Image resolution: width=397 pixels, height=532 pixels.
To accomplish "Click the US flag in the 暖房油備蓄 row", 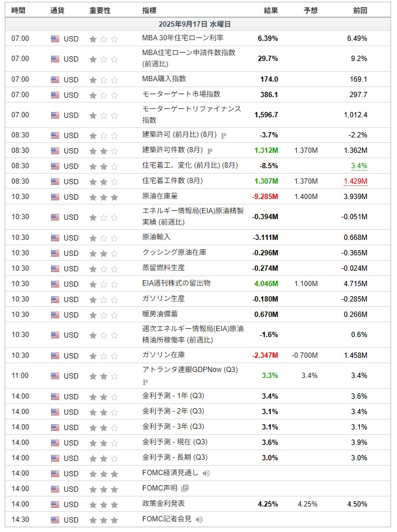I will (55, 315).
